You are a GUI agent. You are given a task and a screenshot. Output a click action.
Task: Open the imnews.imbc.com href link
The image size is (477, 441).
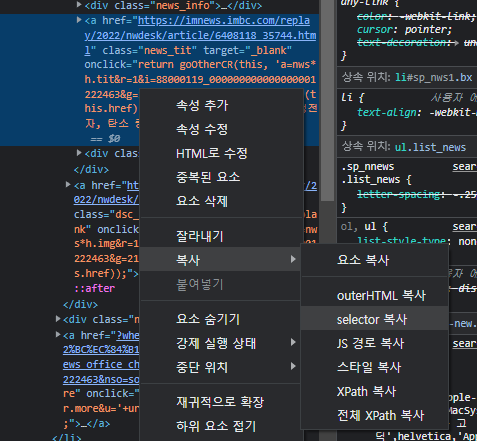[224, 21]
